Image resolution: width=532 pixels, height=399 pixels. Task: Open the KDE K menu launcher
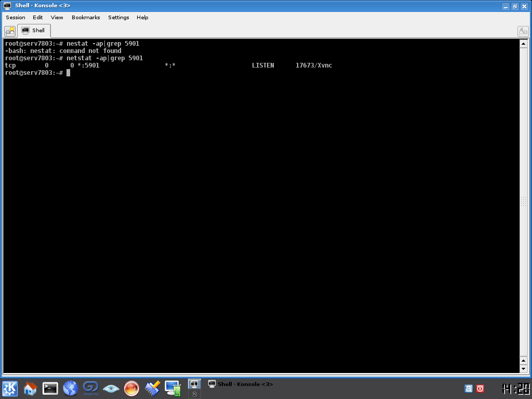(10, 388)
